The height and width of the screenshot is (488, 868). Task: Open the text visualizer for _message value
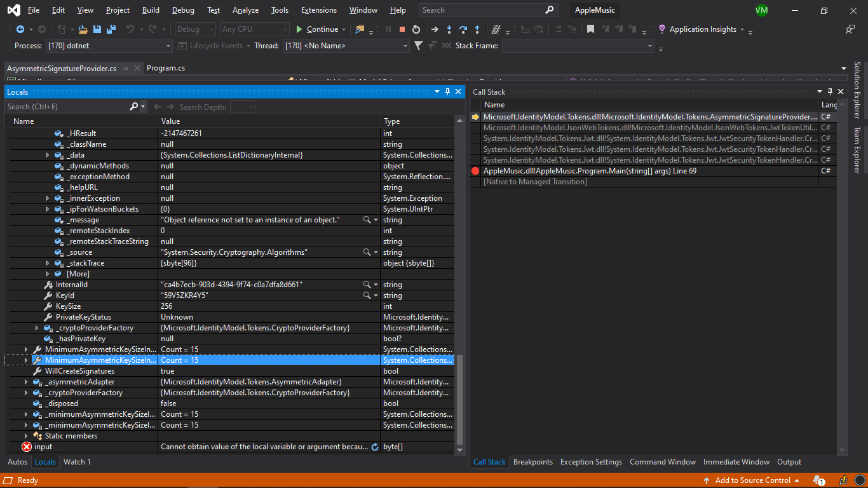pos(367,219)
